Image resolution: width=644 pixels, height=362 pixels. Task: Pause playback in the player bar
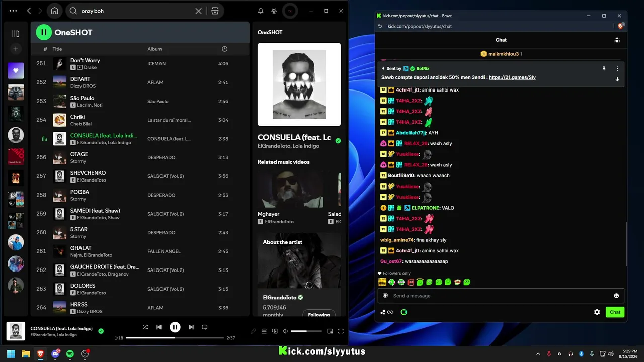click(175, 327)
